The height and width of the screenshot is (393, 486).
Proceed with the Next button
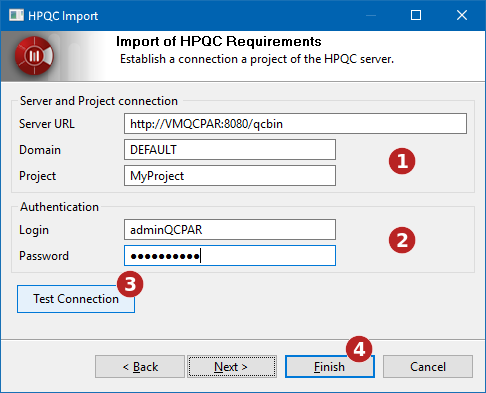click(x=232, y=367)
